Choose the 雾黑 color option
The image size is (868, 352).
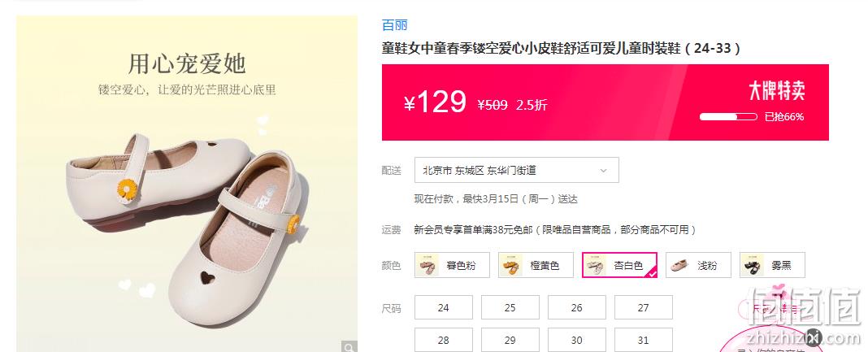pos(772,265)
